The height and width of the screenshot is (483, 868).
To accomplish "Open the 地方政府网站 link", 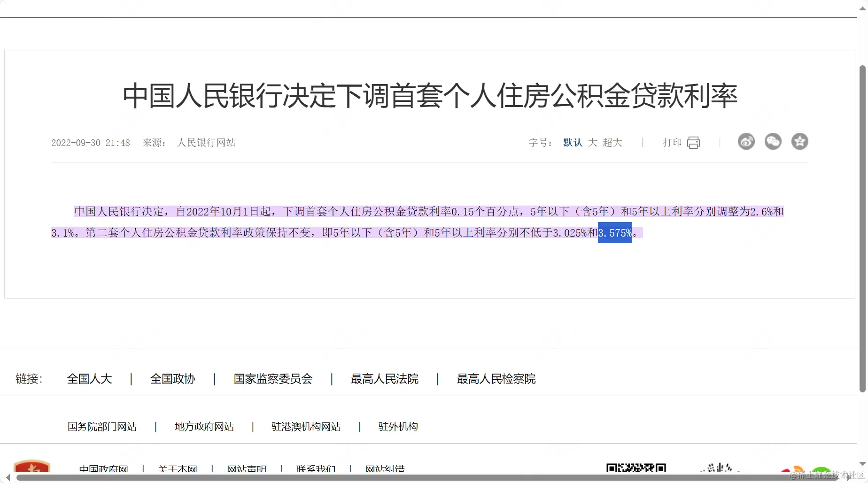I will click(204, 426).
